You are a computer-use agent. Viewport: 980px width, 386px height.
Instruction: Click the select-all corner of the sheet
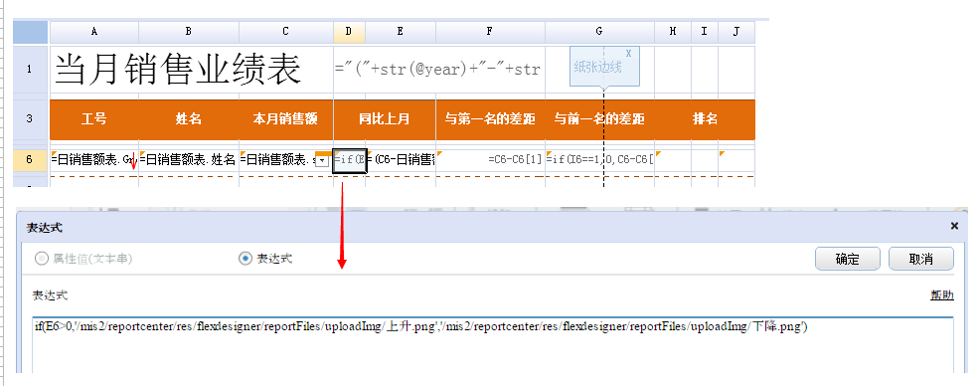[x=30, y=31]
